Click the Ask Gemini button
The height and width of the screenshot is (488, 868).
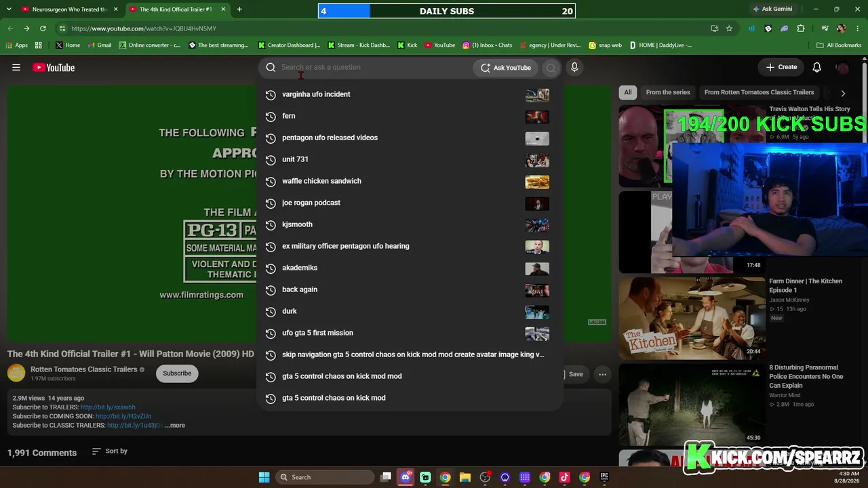point(772,9)
